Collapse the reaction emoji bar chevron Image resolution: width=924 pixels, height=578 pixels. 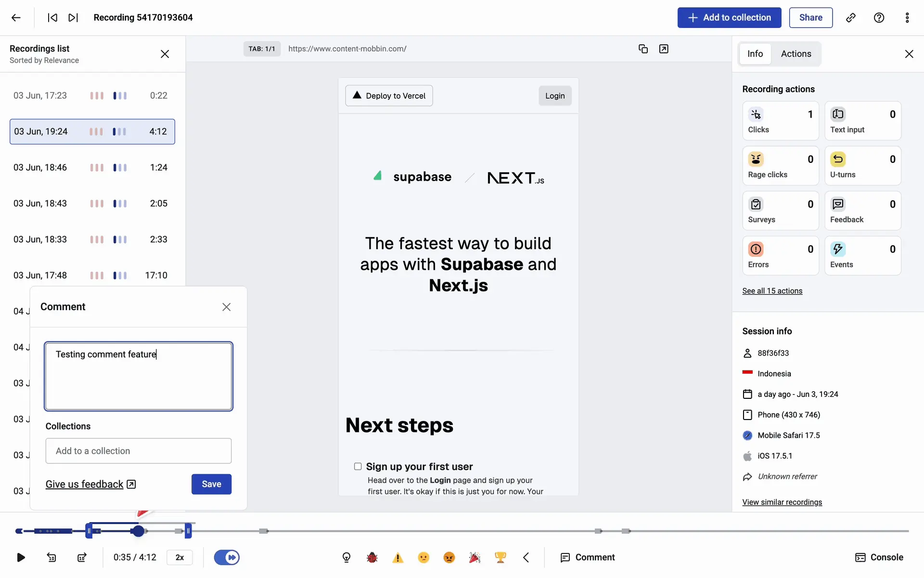(x=526, y=557)
